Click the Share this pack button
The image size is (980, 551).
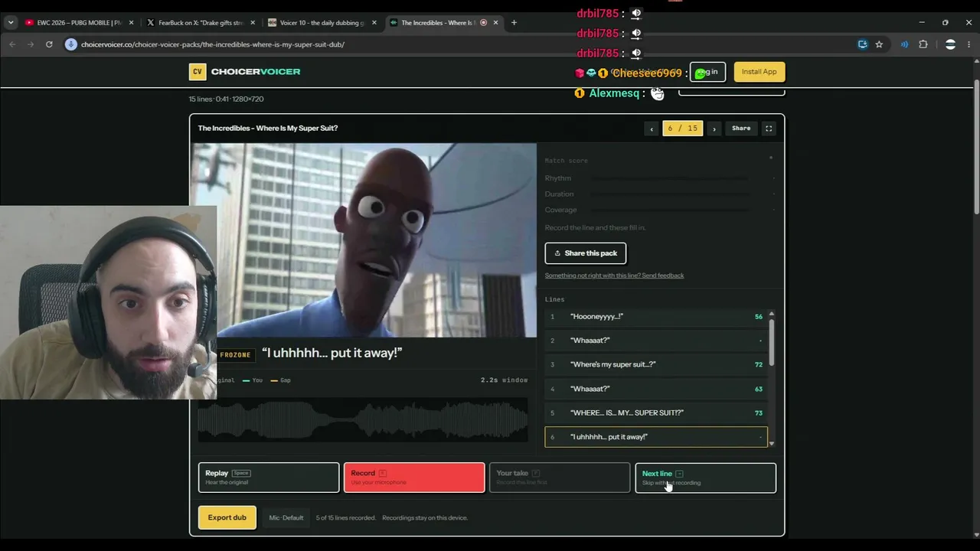point(586,253)
